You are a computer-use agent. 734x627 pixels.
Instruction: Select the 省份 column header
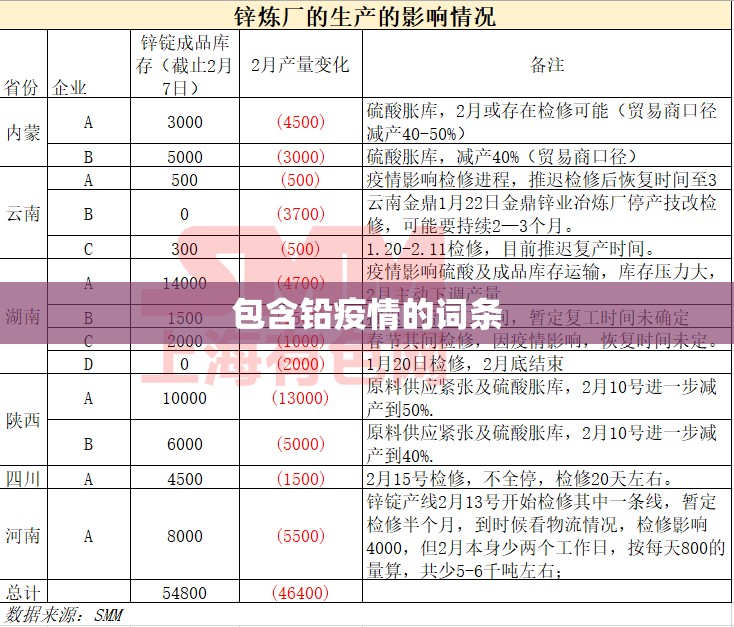pyautogui.click(x=21, y=88)
